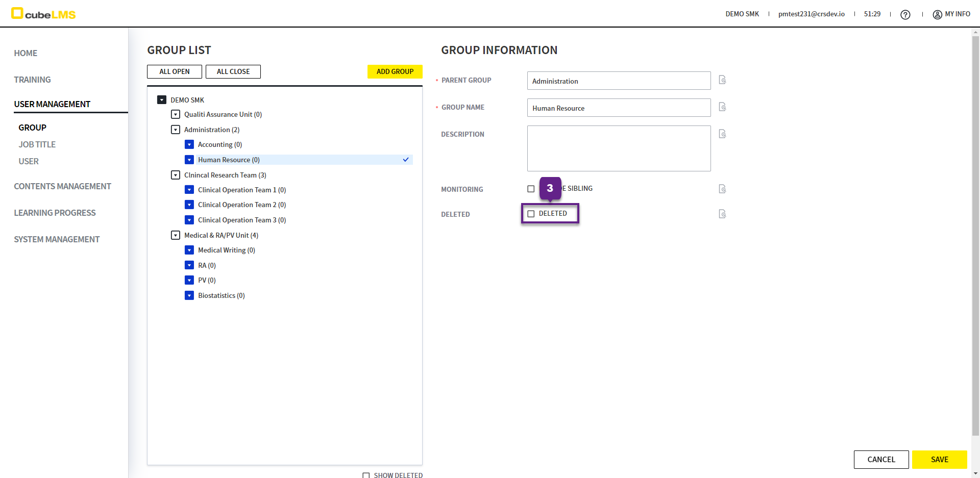Check the SHOW DELETED option

(366, 475)
